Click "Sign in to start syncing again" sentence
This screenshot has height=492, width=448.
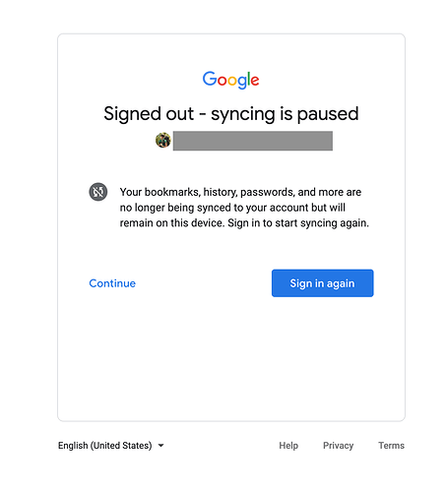click(298, 223)
